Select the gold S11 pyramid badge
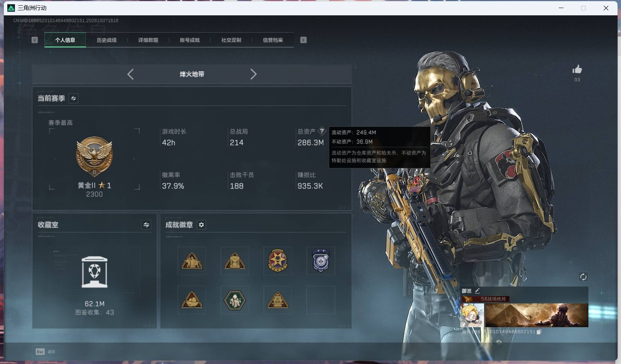This screenshot has width=621, height=364. pos(278,300)
